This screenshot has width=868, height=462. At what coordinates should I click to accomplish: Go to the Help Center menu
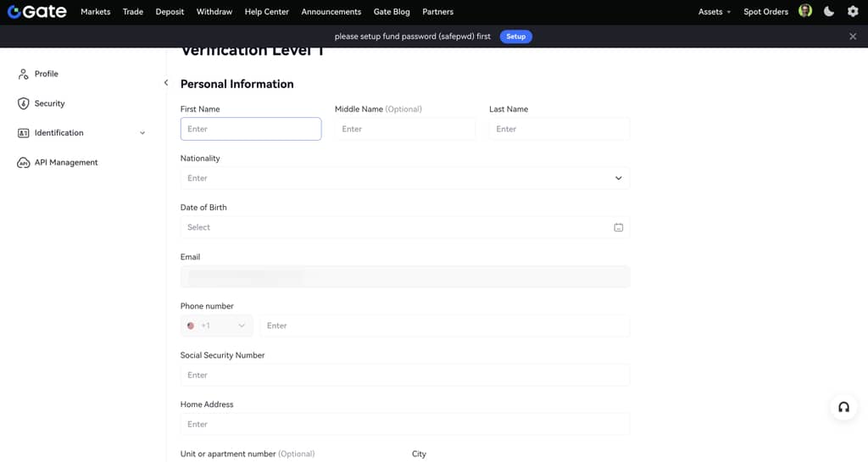266,12
